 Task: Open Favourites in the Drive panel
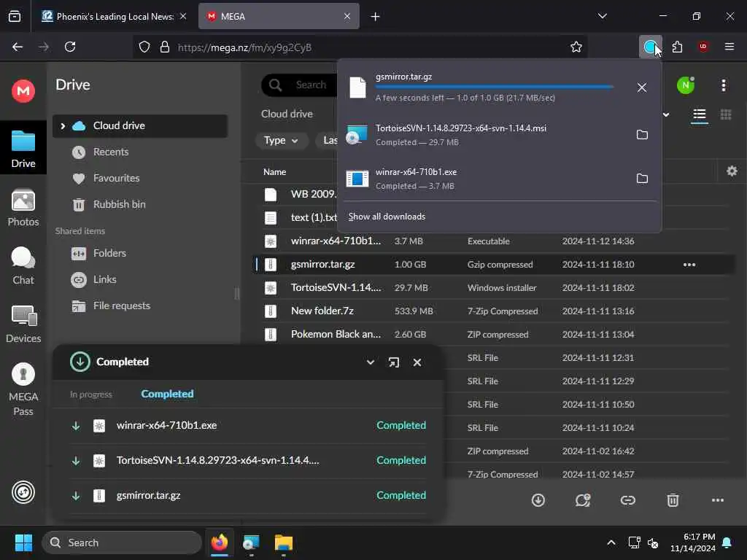point(116,178)
